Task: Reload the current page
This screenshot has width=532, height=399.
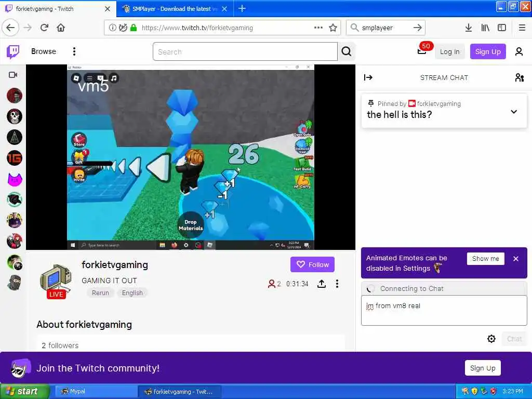Action: [x=44, y=28]
